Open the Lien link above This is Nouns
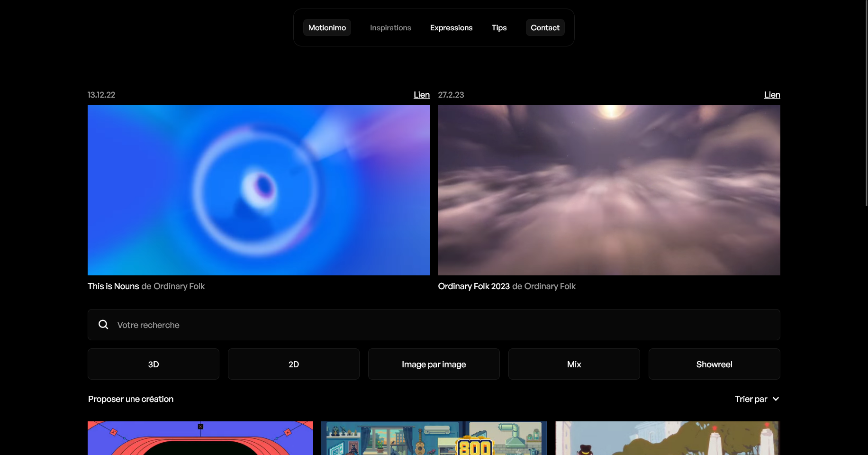Screen dimensions: 868x455 point(421,95)
